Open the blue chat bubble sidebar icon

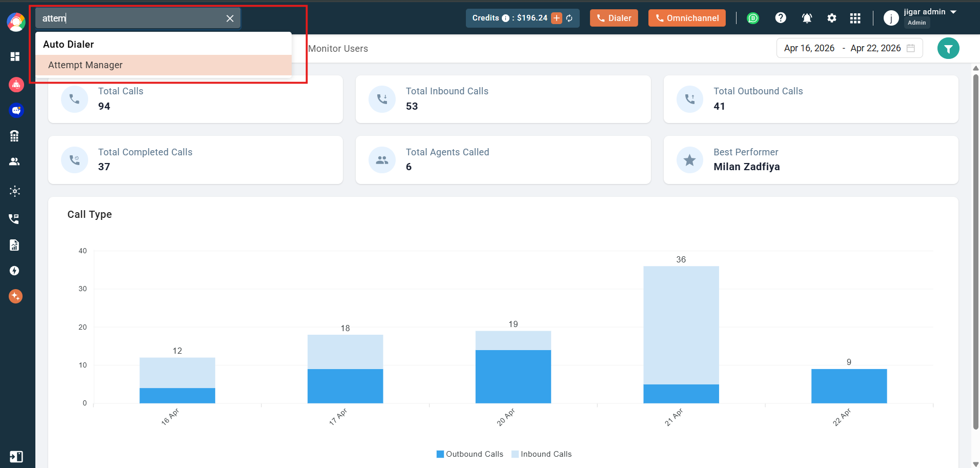(16, 110)
